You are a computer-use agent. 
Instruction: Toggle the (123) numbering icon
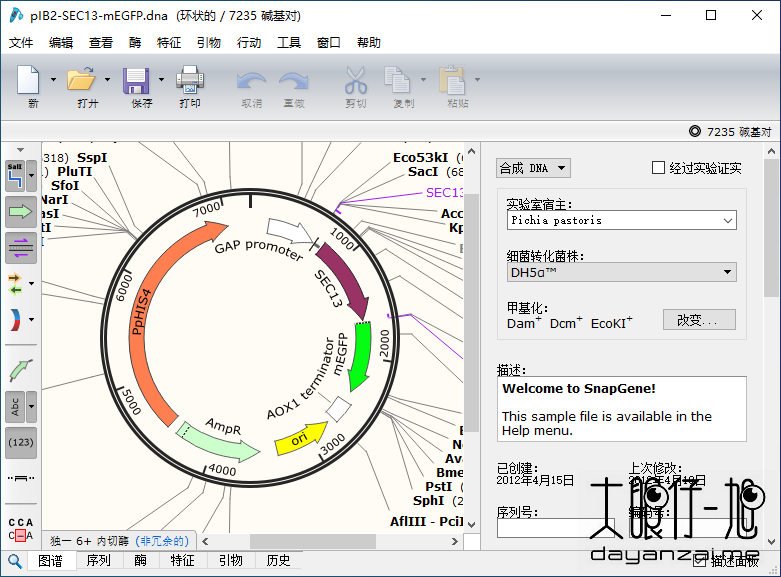[21, 442]
